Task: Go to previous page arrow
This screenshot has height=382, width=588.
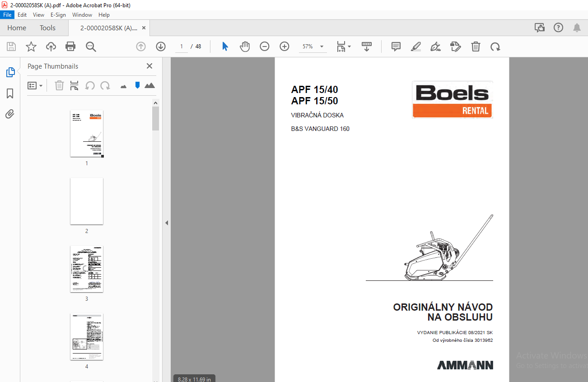Action: pyautogui.click(x=141, y=47)
